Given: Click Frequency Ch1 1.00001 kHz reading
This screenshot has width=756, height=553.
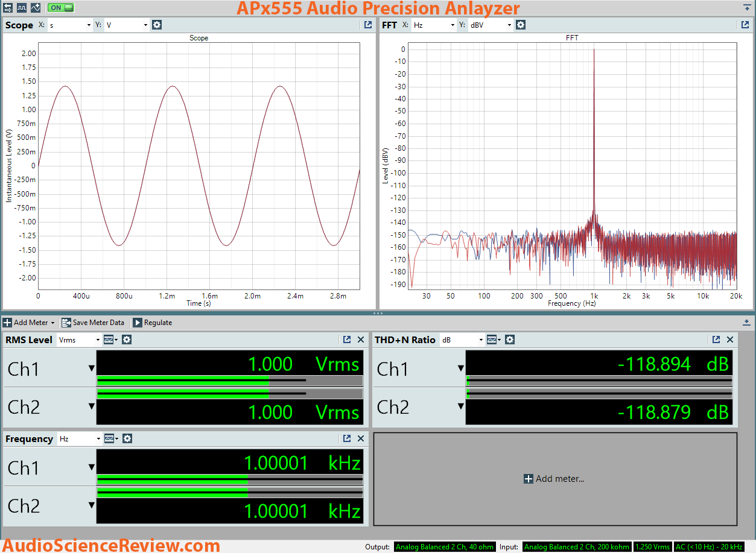Looking at the screenshot, I should (302, 463).
